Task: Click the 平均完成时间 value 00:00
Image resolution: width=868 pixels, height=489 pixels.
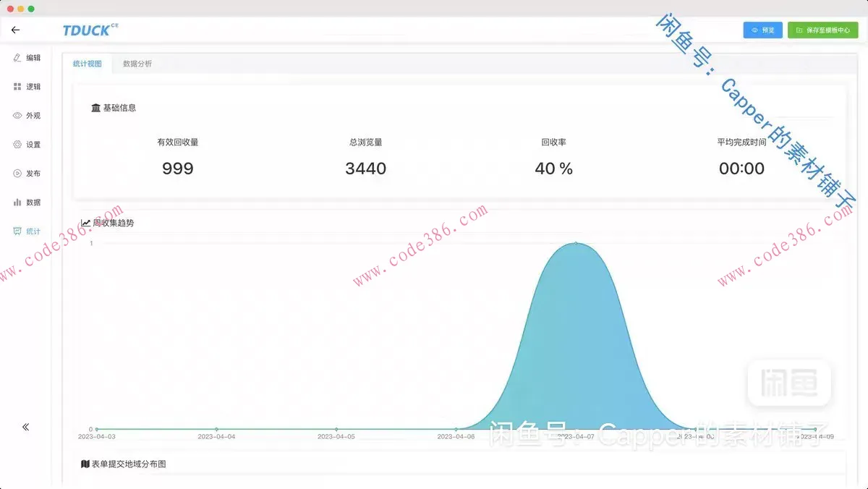Action: 741,169
